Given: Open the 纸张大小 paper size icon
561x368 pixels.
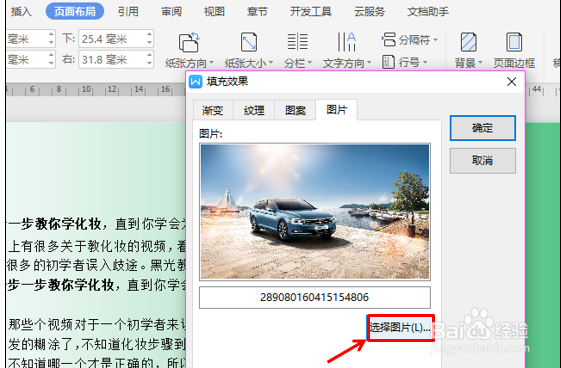Looking at the screenshot, I should pos(249,42).
